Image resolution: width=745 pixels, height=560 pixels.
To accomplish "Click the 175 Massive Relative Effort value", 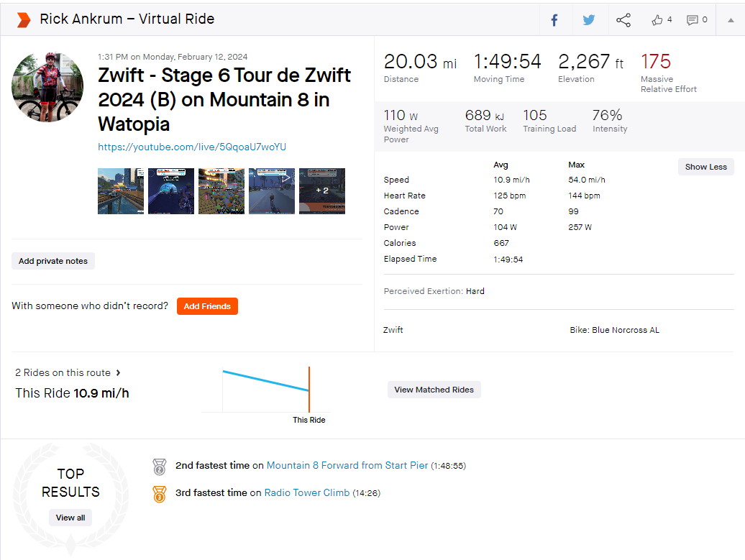I will [x=656, y=62].
